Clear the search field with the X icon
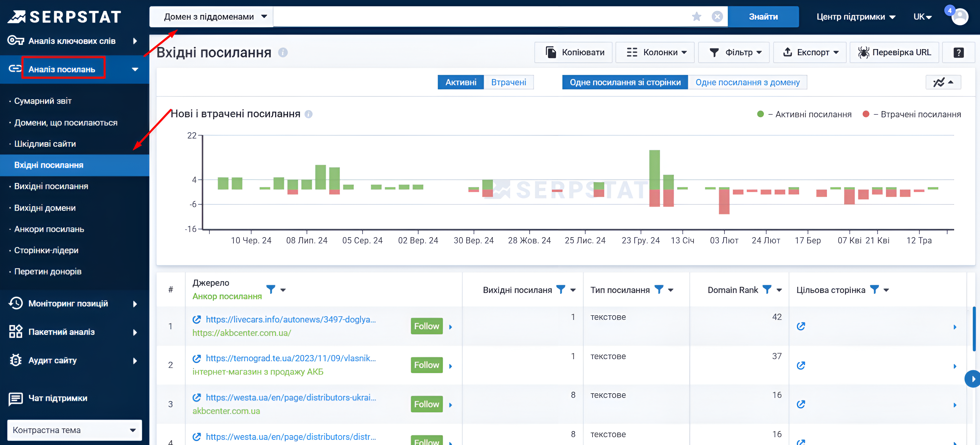The image size is (980, 445). [x=717, y=16]
